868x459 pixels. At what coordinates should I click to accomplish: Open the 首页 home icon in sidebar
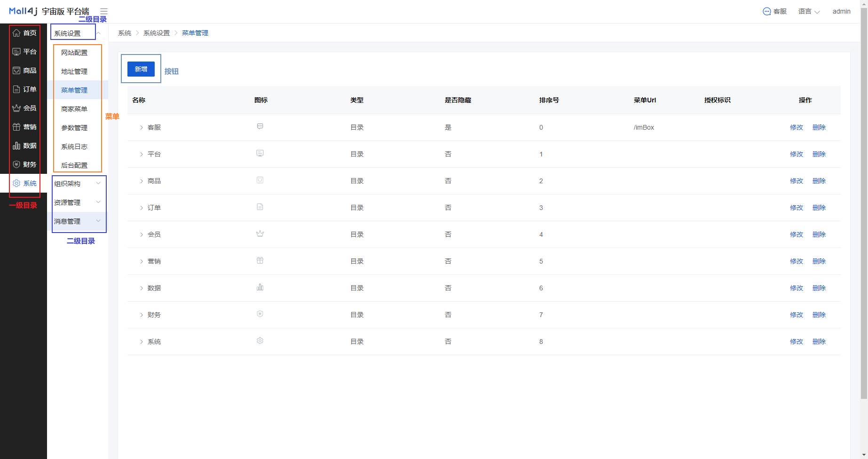point(16,33)
